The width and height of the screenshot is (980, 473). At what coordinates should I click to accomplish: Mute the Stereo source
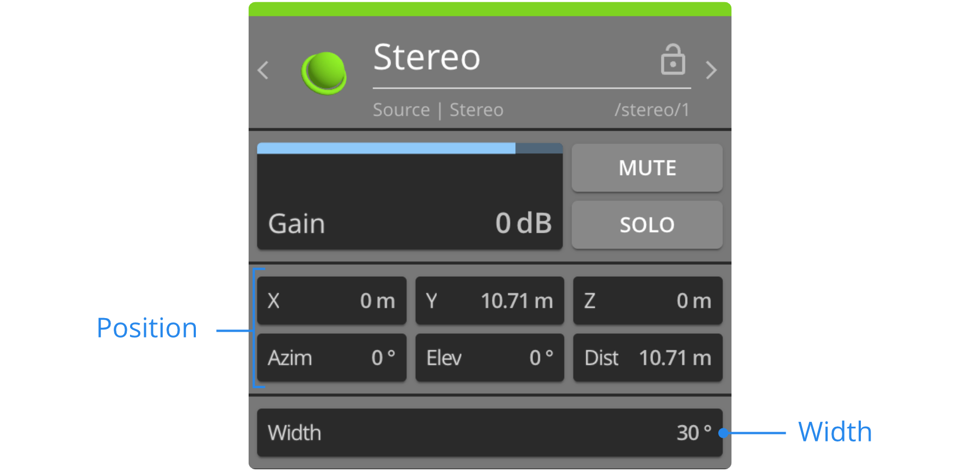coord(646,168)
